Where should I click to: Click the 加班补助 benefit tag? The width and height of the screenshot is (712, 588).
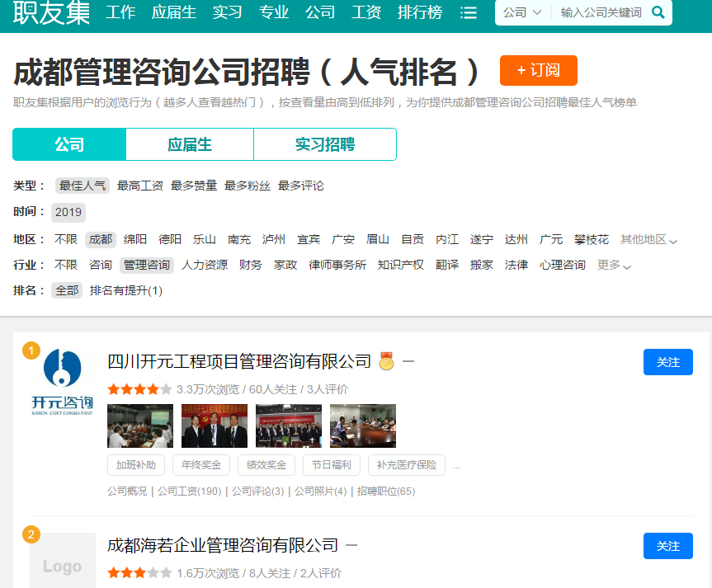(136, 465)
